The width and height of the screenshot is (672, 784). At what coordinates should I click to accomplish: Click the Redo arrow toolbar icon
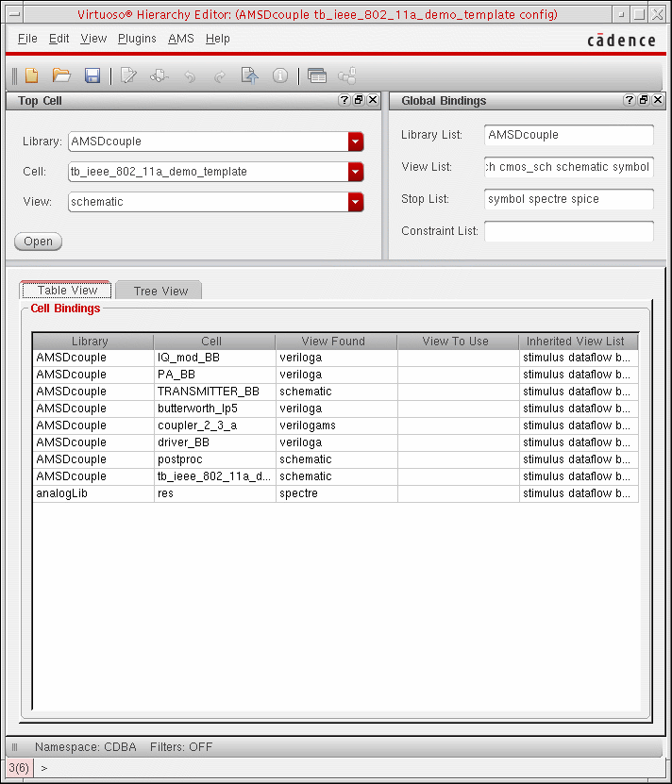point(220,76)
